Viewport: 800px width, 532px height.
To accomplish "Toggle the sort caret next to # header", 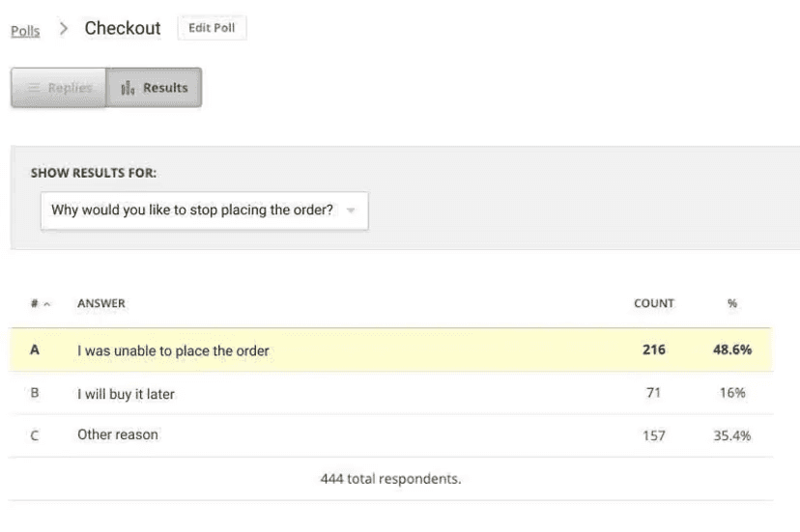I will point(46,304).
